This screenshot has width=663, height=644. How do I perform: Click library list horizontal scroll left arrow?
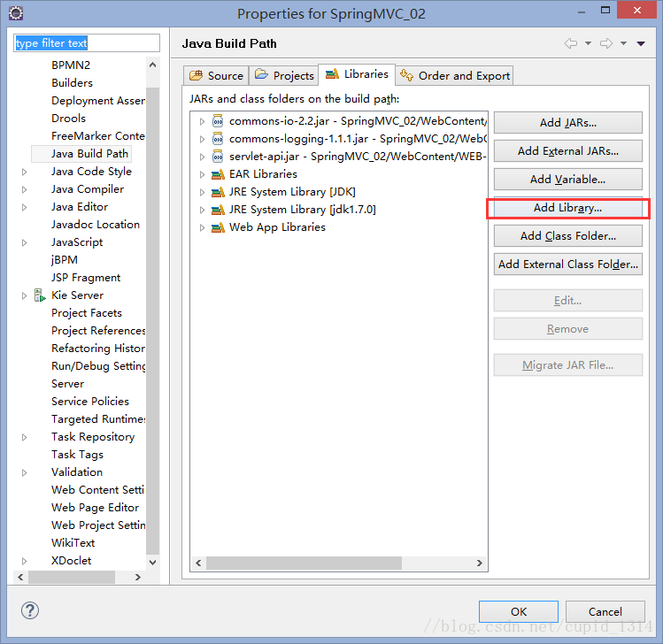point(198,563)
